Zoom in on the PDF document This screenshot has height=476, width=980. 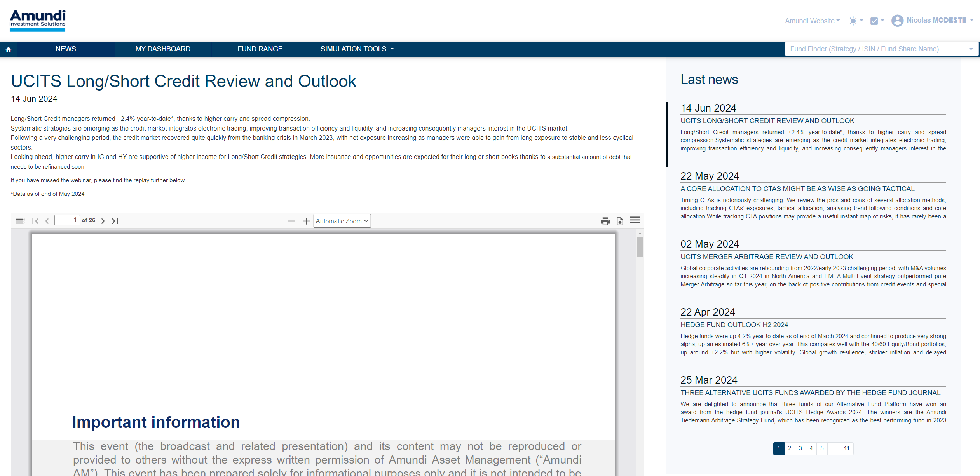(x=306, y=221)
